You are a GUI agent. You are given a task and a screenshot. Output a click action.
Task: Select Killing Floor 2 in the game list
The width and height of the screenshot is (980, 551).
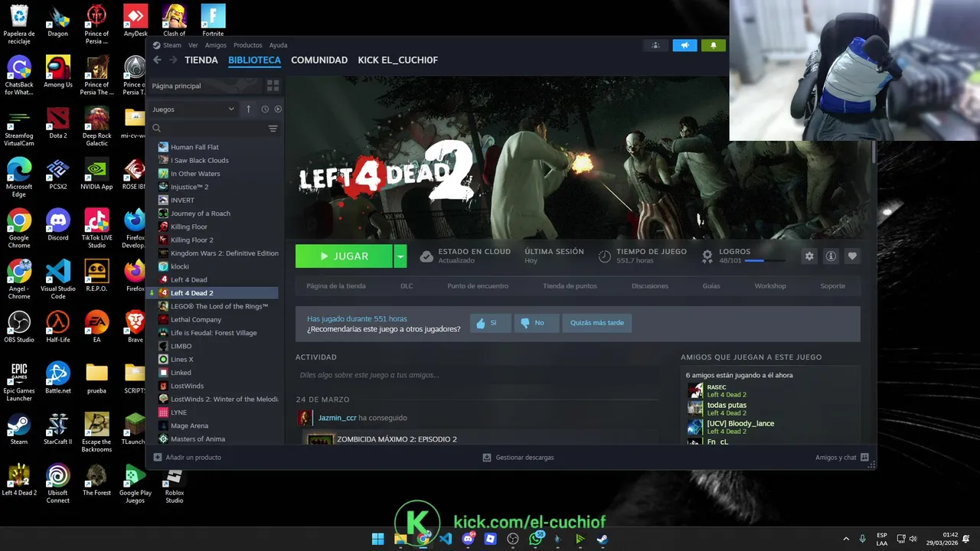coord(192,240)
